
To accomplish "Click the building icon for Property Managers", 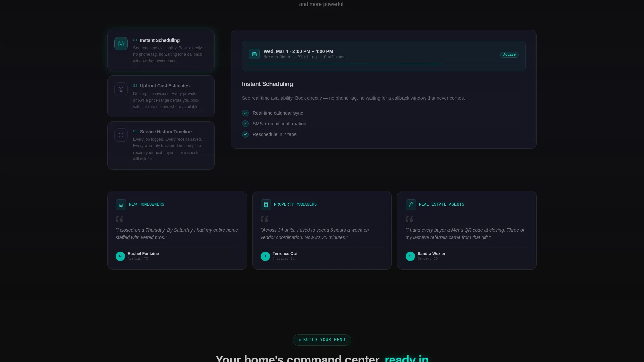I will click(266, 205).
